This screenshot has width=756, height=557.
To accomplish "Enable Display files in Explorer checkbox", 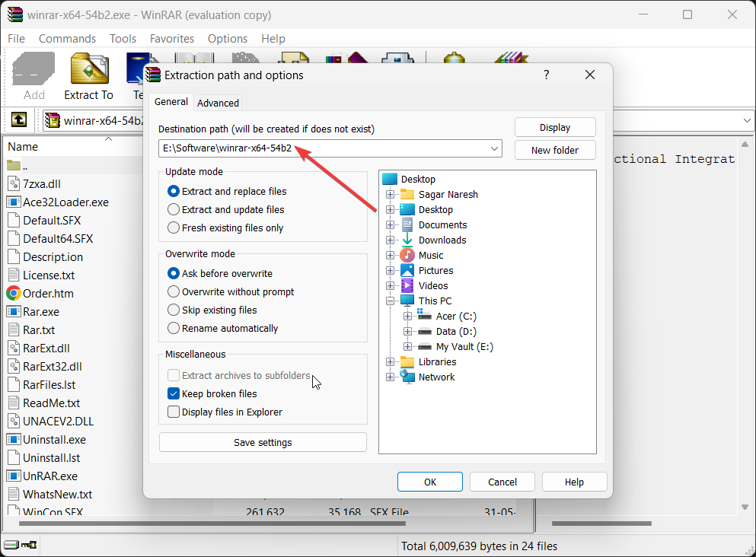I will (174, 412).
